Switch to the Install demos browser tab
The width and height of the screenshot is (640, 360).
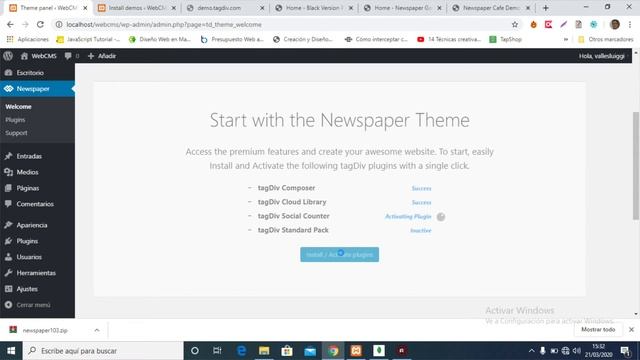tap(137, 8)
